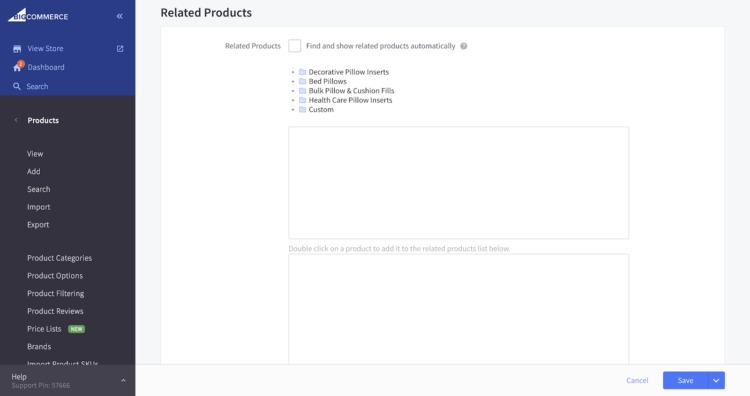750x396 pixels.
Task: Enable find related products automatically checkbox
Action: (295, 46)
